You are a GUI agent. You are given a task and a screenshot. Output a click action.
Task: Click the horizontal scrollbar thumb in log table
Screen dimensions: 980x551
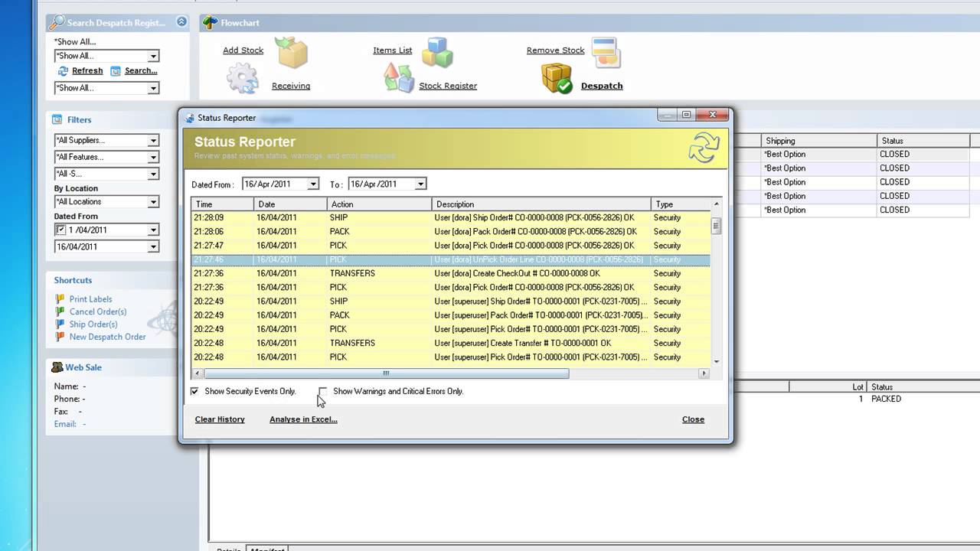pyautogui.click(x=386, y=373)
